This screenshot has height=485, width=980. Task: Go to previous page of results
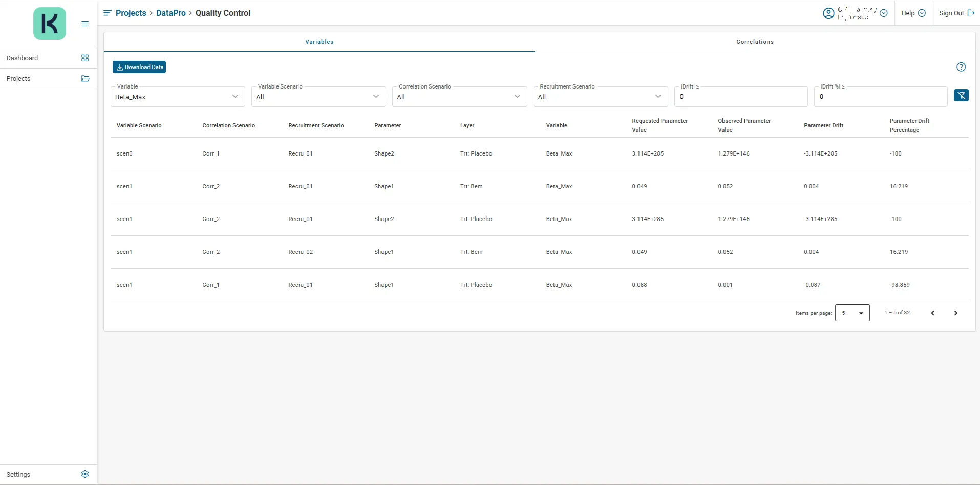(933, 313)
